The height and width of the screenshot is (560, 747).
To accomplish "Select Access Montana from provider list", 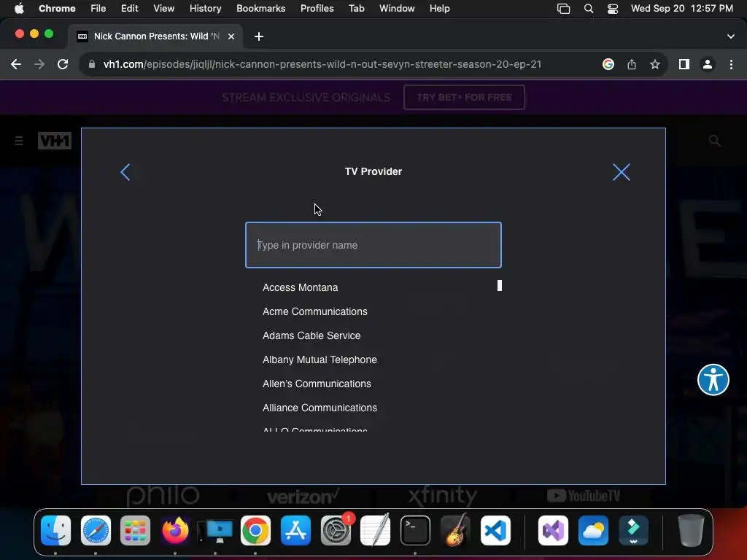I will pyautogui.click(x=300, y=287).
